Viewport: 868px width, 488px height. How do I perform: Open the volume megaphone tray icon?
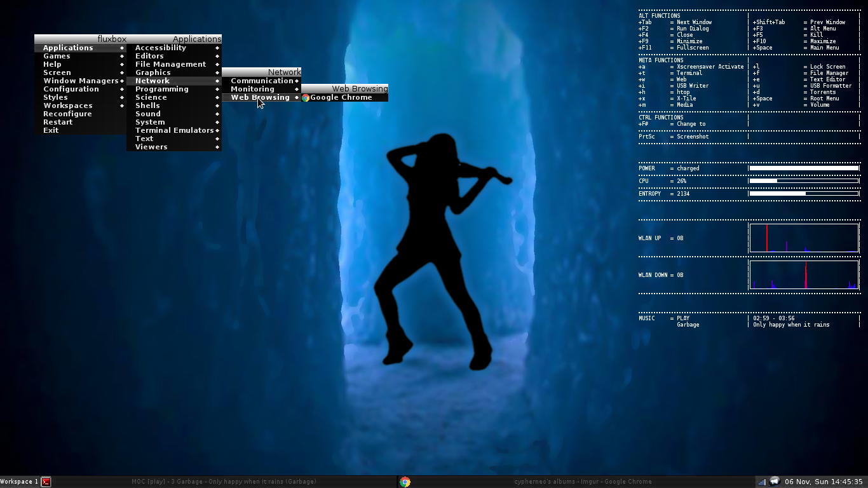point(775,481)
